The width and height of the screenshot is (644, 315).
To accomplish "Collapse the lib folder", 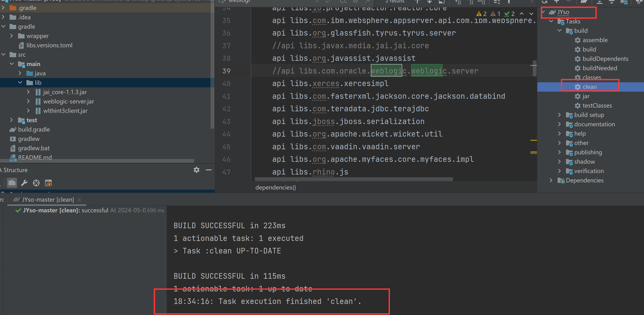I will pos(20,83).
